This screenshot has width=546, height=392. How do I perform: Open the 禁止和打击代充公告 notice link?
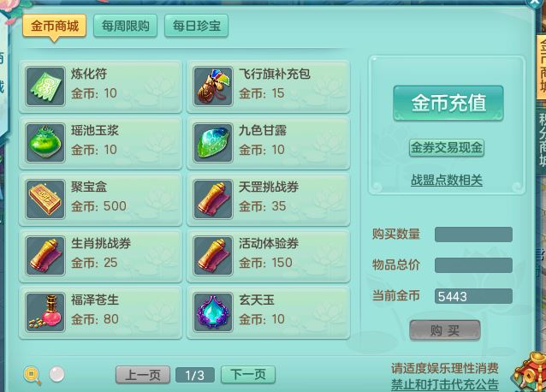[445, 384]
